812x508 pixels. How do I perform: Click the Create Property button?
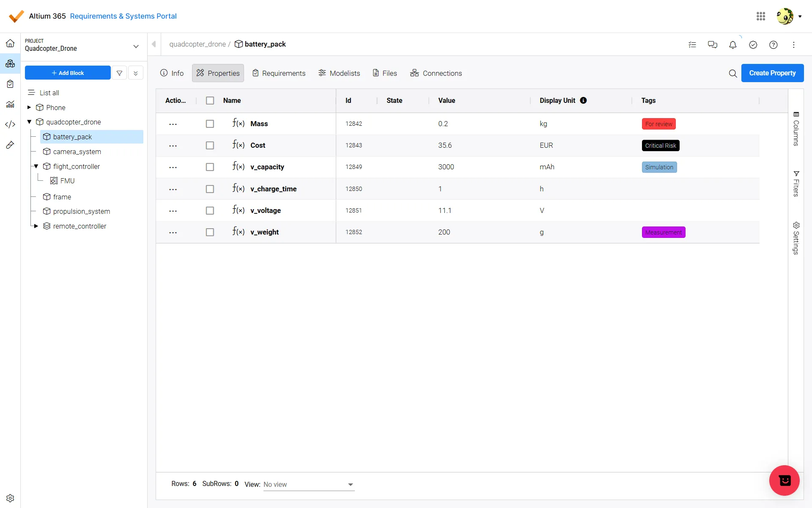(772, 73)
